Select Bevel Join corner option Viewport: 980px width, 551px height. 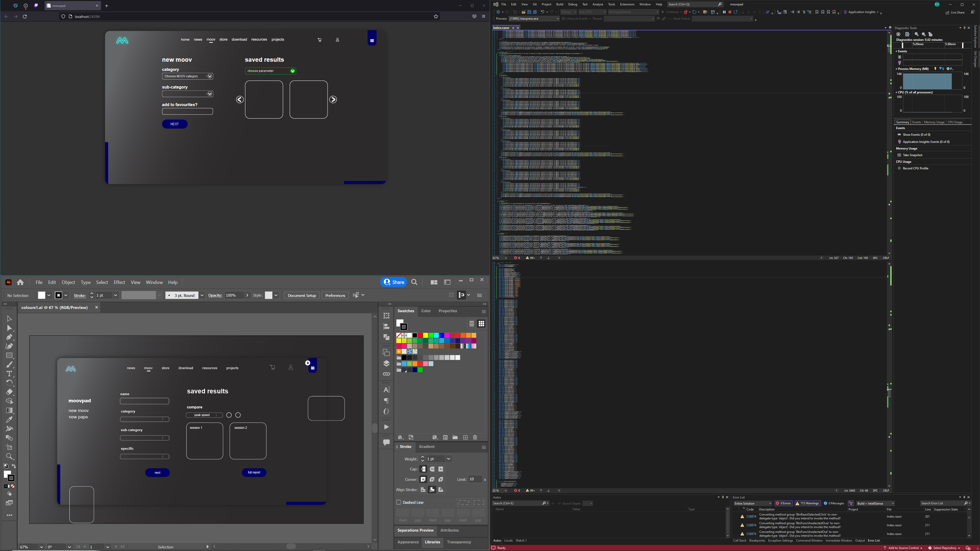click(x=441, y=480)
